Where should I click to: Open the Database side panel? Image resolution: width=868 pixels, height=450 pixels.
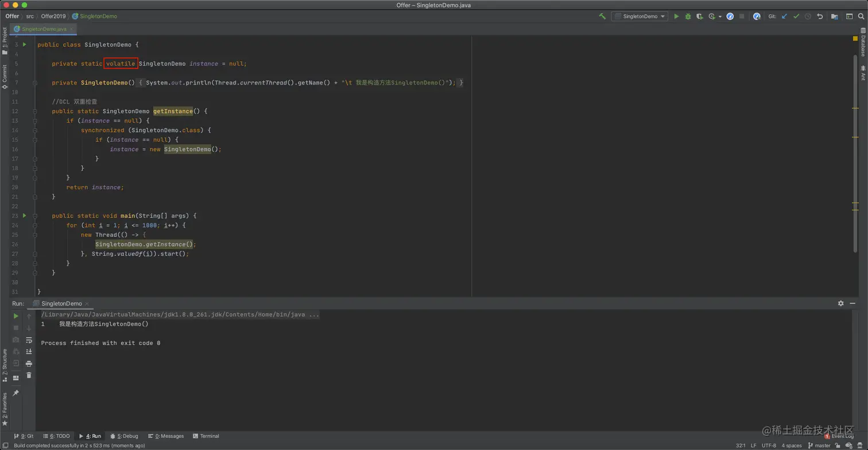tap(863, 44)
